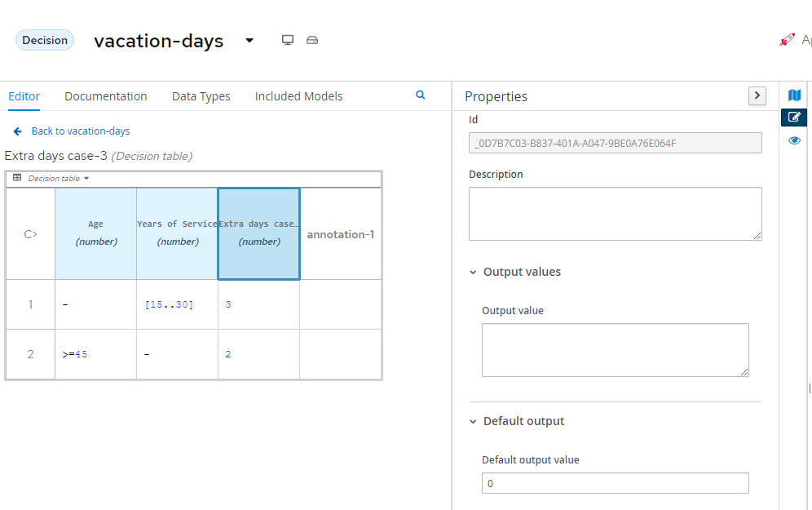Click the rocket icon in the header

tap(787, 39)
